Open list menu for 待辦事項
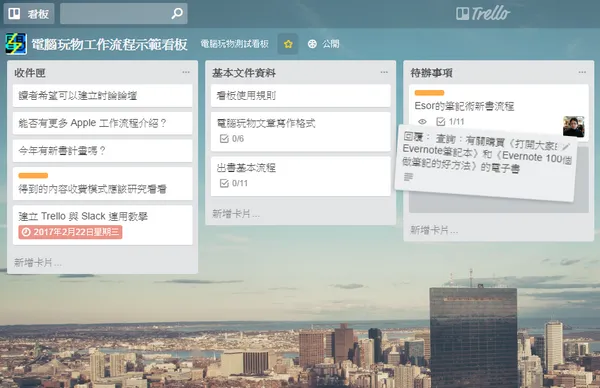 coord(582,72)
